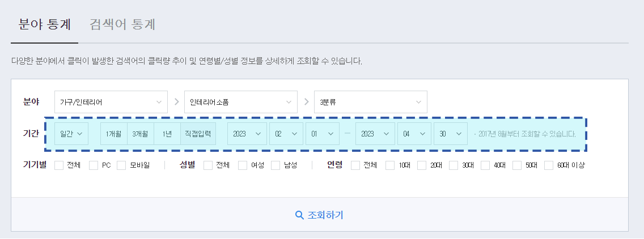Choose the 3개월 period button

point(141,134)
